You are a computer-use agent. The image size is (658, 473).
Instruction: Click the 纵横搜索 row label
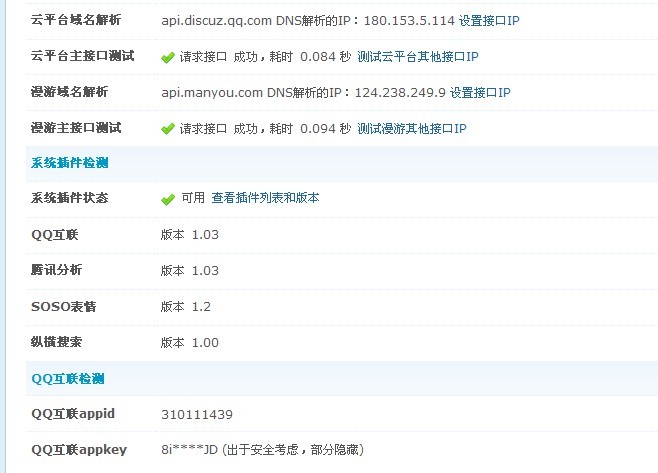click(56, 342)
